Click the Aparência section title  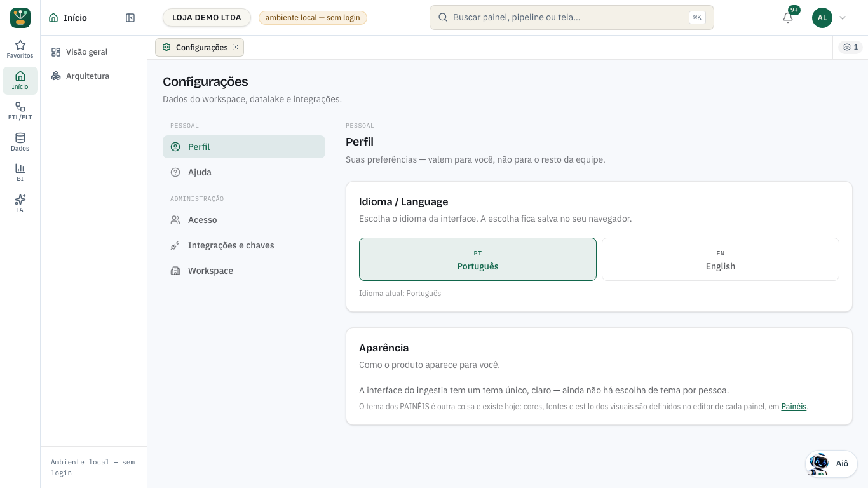[384, 348]
